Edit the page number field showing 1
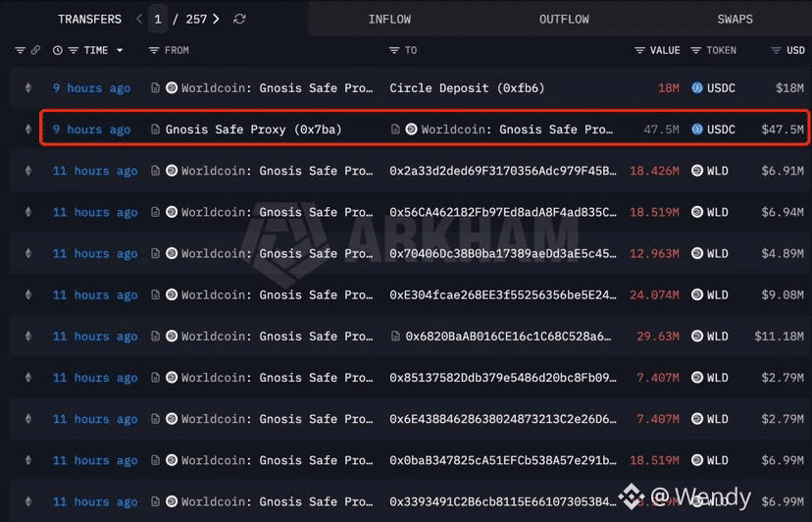 tap(158, 20)
